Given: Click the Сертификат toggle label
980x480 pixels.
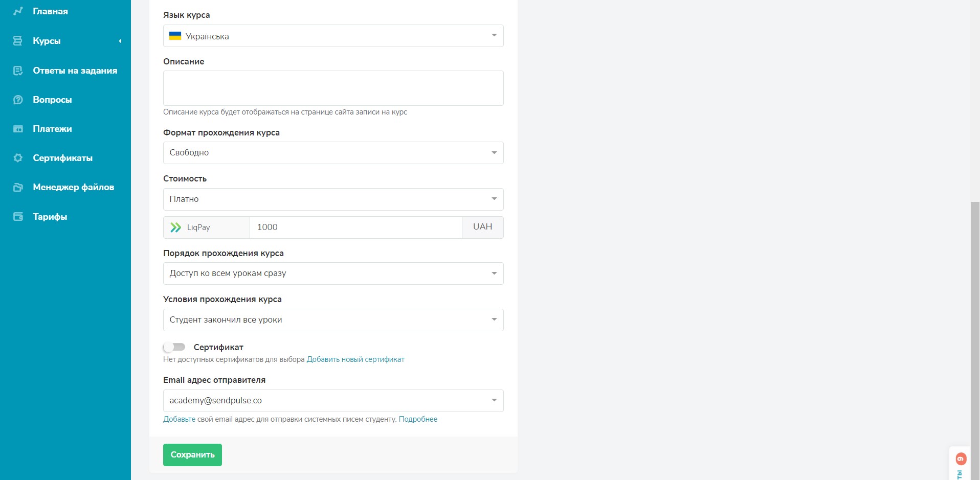Looking at the screenshot, I should tap(218, 347).
